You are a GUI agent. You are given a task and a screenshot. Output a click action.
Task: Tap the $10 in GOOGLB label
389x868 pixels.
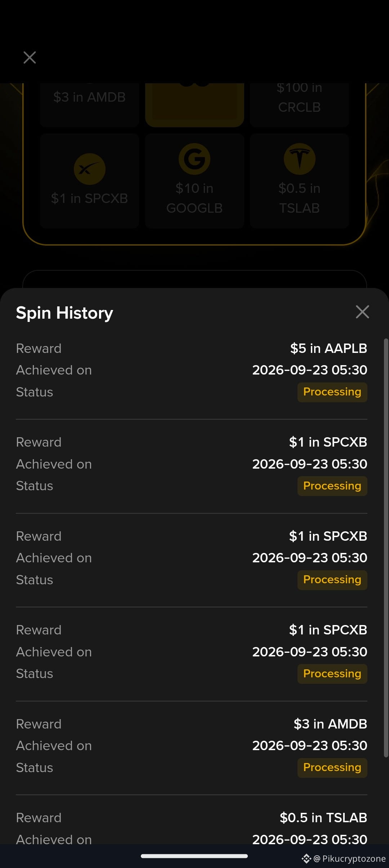point(194,198)
